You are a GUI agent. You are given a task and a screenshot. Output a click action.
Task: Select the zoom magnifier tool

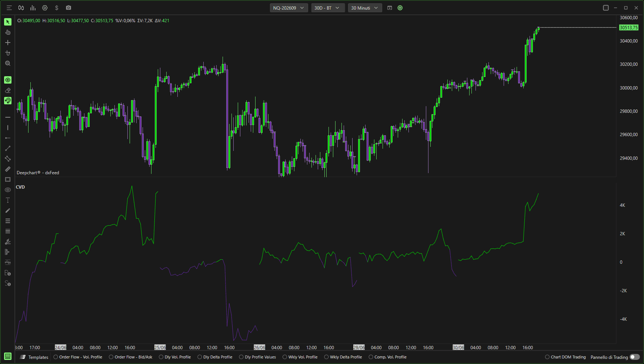click(x=8, y=64)
